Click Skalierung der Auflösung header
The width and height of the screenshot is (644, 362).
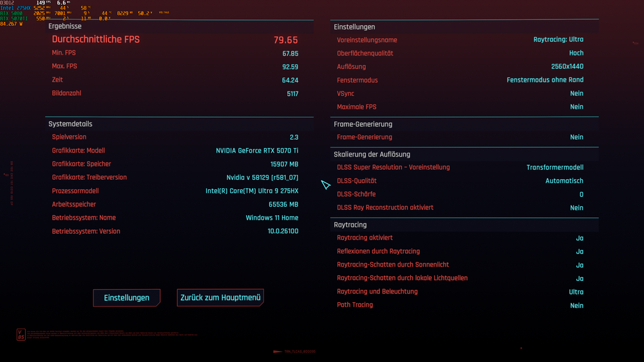(372, 155)
